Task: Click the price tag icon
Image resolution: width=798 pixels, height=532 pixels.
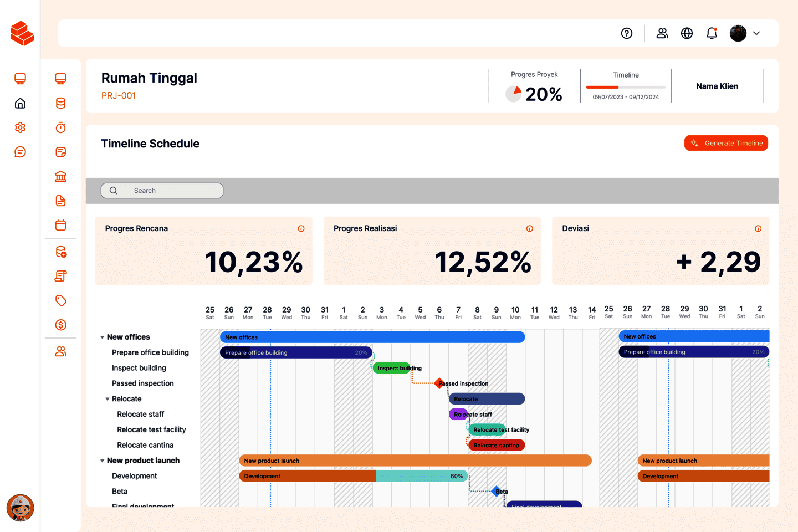Action: click(x=61, y=300)
